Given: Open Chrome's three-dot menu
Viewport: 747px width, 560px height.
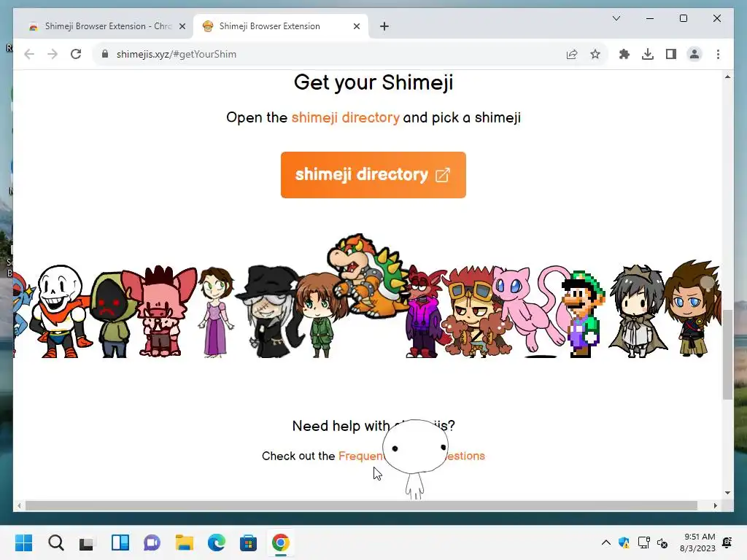Looking at the screenshot, I should pyautogui.click(x=718, y=54).
